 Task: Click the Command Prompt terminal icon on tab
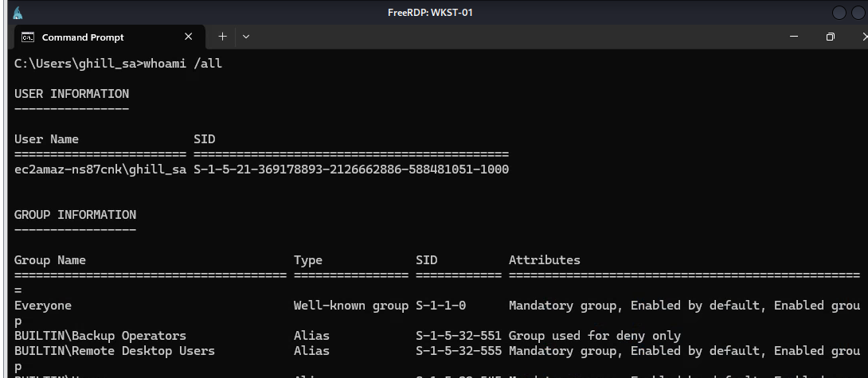point(27,37)
